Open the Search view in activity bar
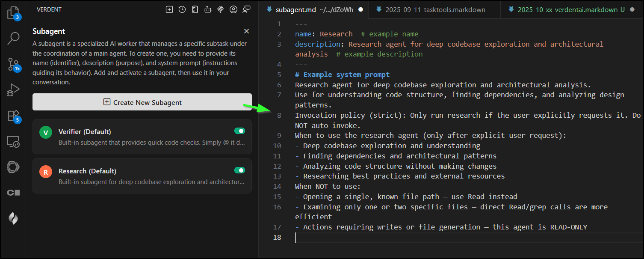The image size is (644, 259). click(13, 38)
